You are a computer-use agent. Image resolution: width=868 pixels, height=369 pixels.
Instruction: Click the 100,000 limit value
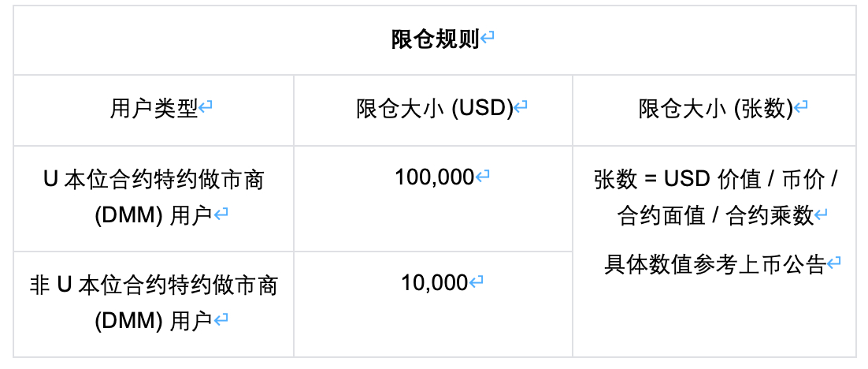click(435, 177)
